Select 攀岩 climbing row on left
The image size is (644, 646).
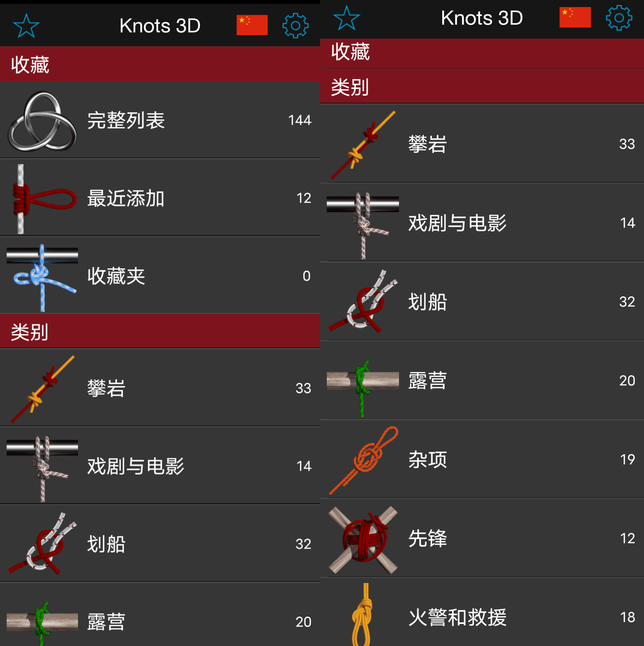coord(160,388)
